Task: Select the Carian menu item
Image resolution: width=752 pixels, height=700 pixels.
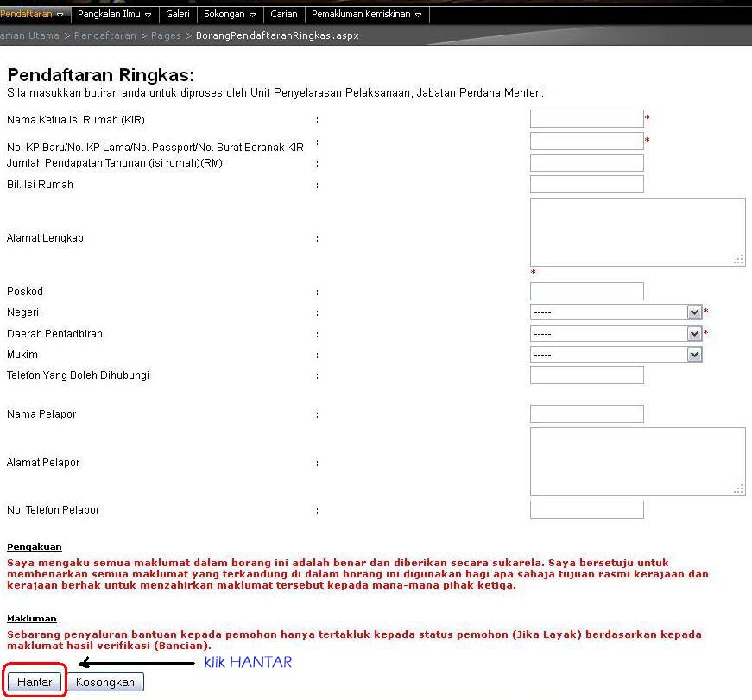Action: point(284,15)
